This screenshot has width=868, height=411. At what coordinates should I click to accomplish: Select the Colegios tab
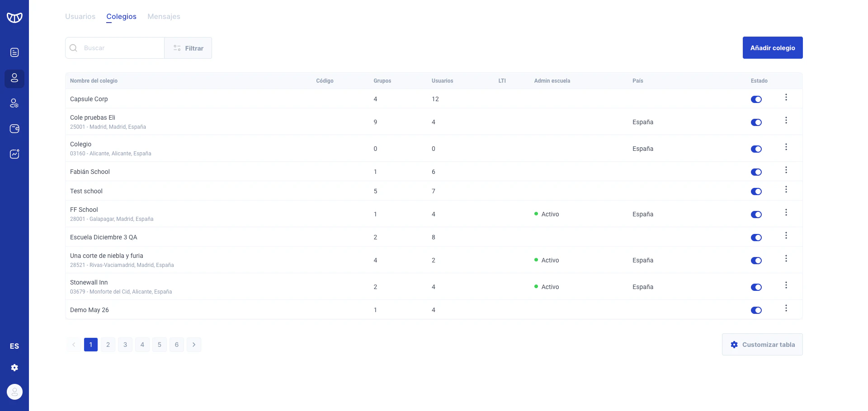121,16
